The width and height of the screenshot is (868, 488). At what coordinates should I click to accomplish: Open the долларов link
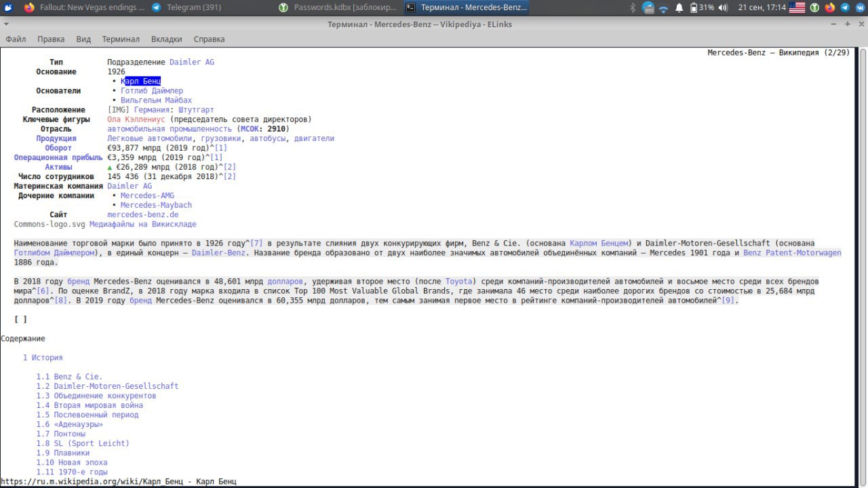285,280
